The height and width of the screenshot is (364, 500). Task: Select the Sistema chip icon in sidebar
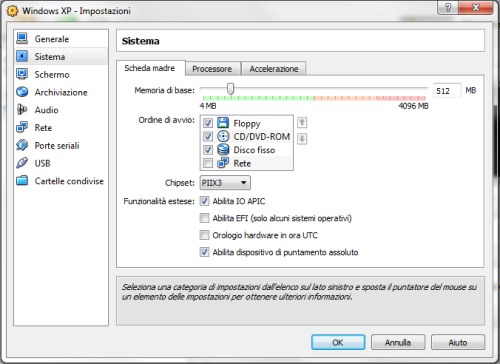tap(22, 56)
